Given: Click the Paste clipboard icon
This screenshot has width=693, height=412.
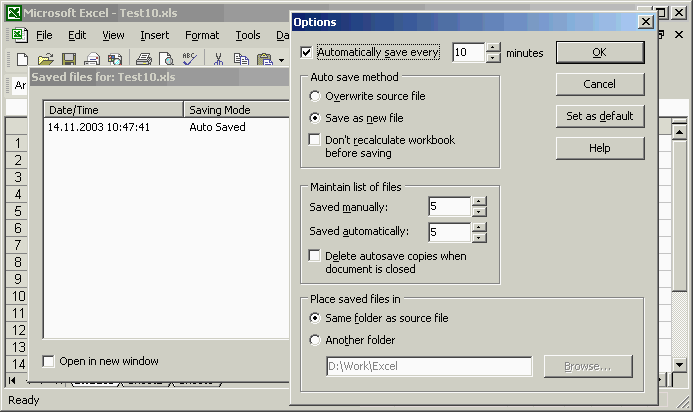Looking at the screenshot, I should tap(264, 58).
